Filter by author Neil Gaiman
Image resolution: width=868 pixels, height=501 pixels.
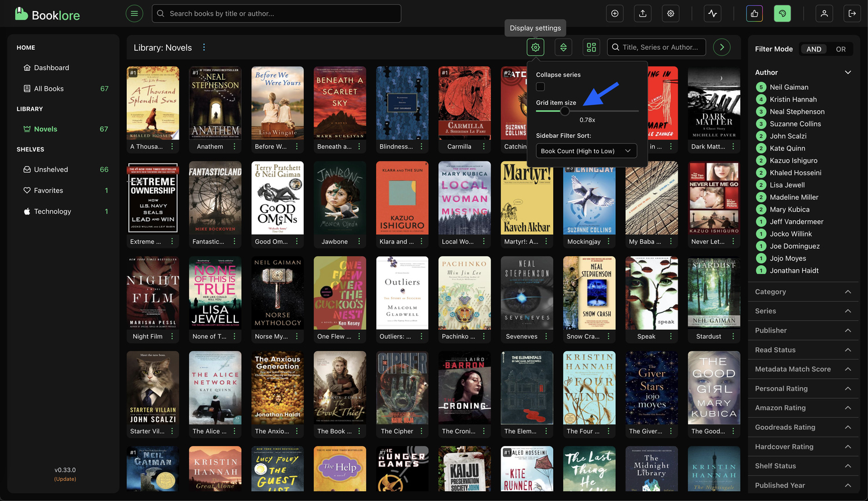point(789,87)
